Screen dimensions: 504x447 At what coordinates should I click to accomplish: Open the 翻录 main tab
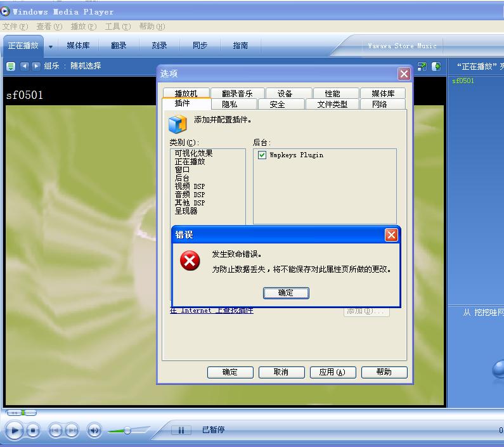tap(119, 46)
